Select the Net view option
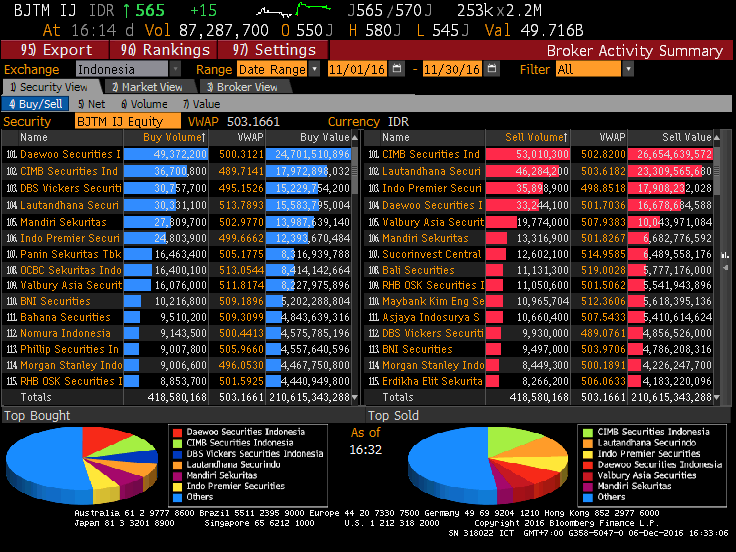736x552 pixels. [92, 103]
